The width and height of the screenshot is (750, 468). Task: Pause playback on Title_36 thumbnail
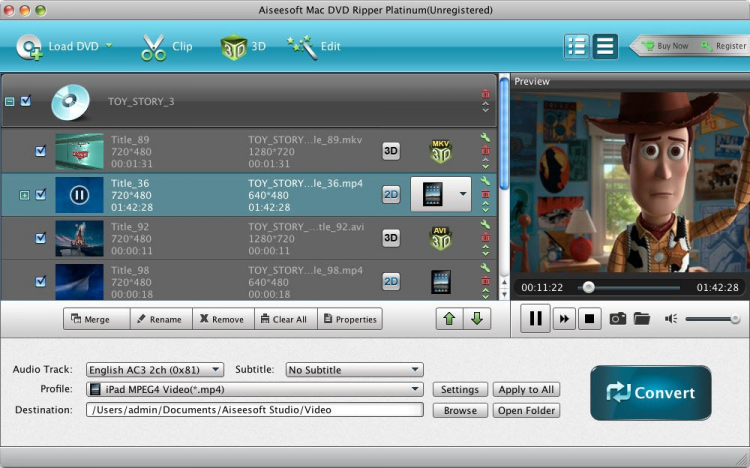click(x=79, y=195)
